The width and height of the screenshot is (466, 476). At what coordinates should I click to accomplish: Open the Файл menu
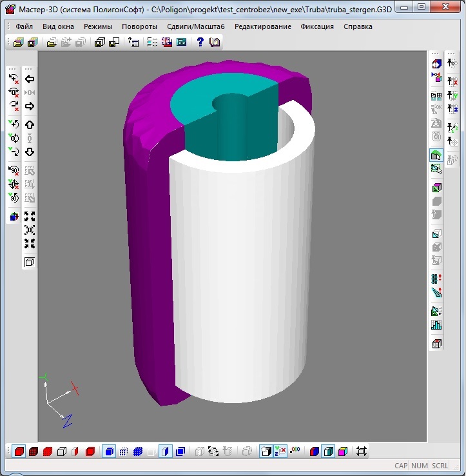tap(24, 27)
